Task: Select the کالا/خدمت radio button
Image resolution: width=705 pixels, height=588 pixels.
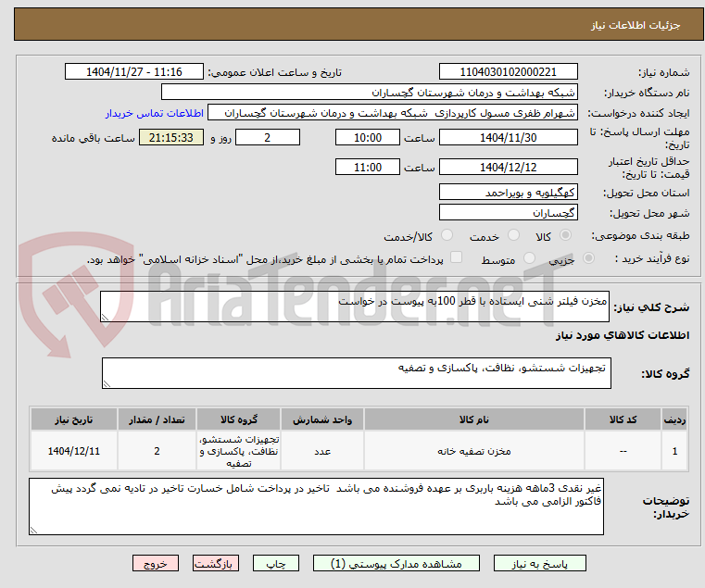Action: pos(447,235)
